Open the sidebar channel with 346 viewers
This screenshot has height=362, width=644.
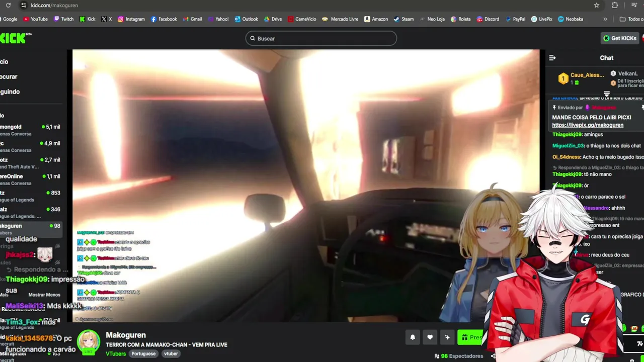31,213
